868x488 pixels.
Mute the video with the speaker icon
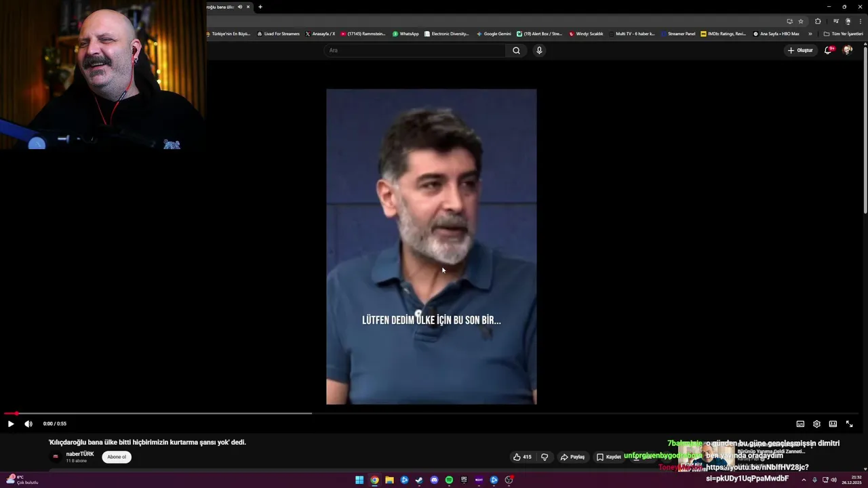pos(28,424)
